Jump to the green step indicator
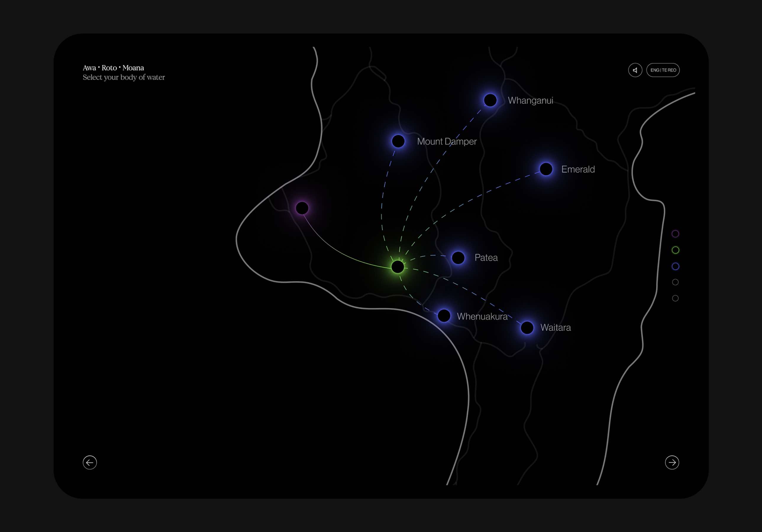 [675, 250]
